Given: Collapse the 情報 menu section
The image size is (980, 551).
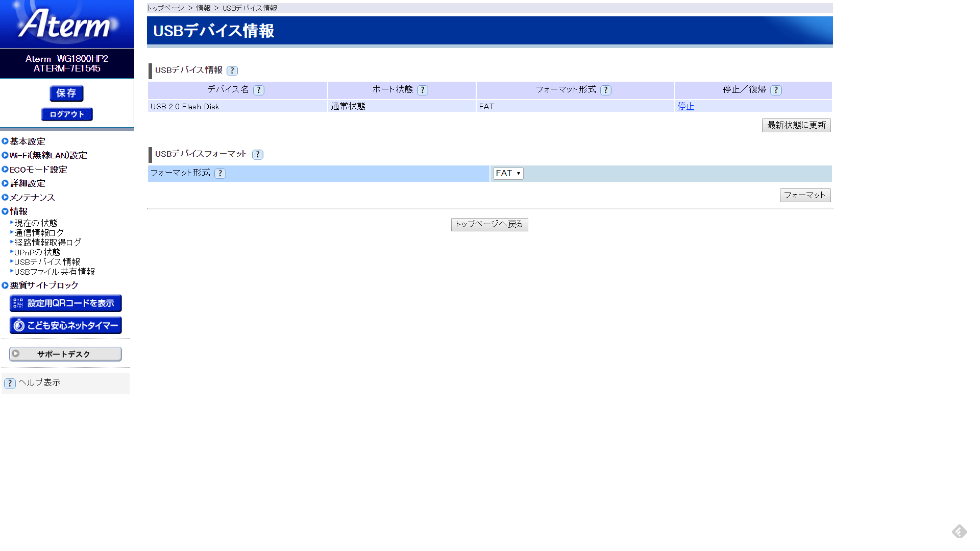Looking at the screenshot, I should pyautogui.click(x=18, y=211).
